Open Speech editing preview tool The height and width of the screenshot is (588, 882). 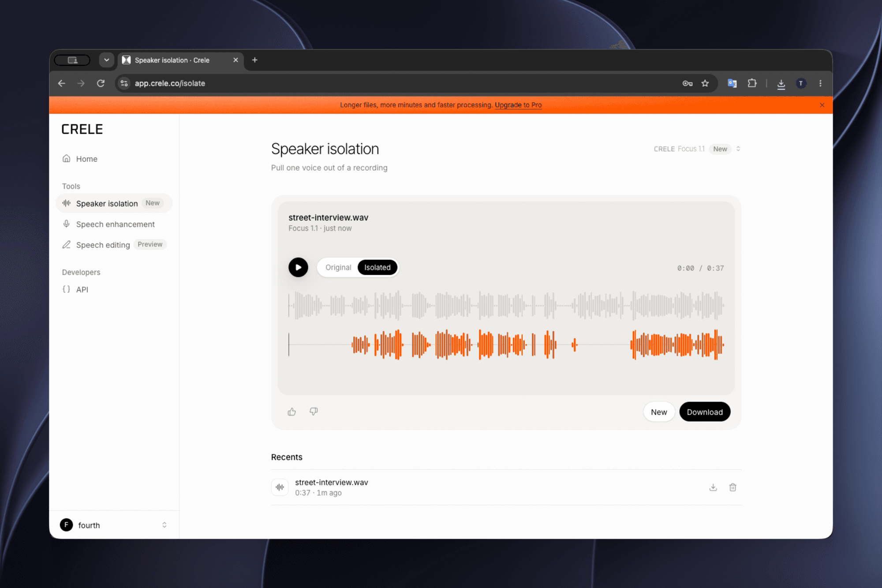114,245
